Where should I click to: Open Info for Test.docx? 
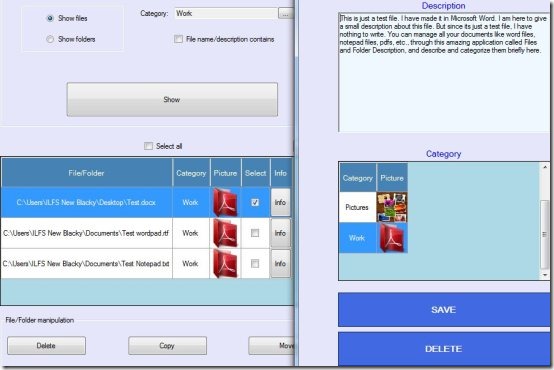281,202
